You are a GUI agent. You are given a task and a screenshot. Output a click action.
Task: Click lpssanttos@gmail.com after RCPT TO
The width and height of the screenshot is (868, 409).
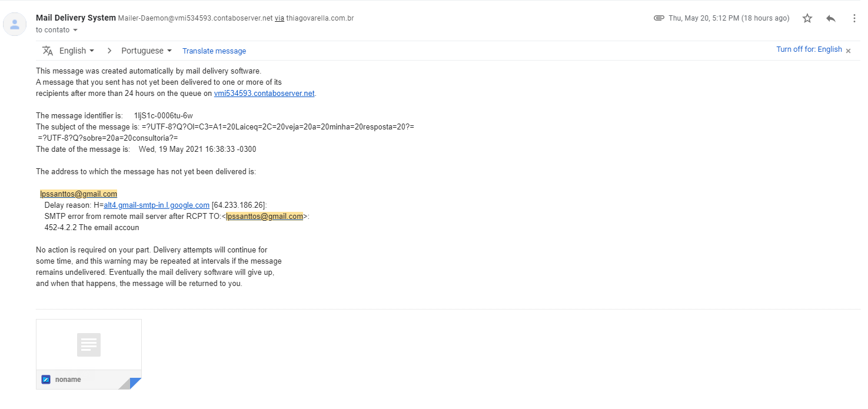point(264,216)
